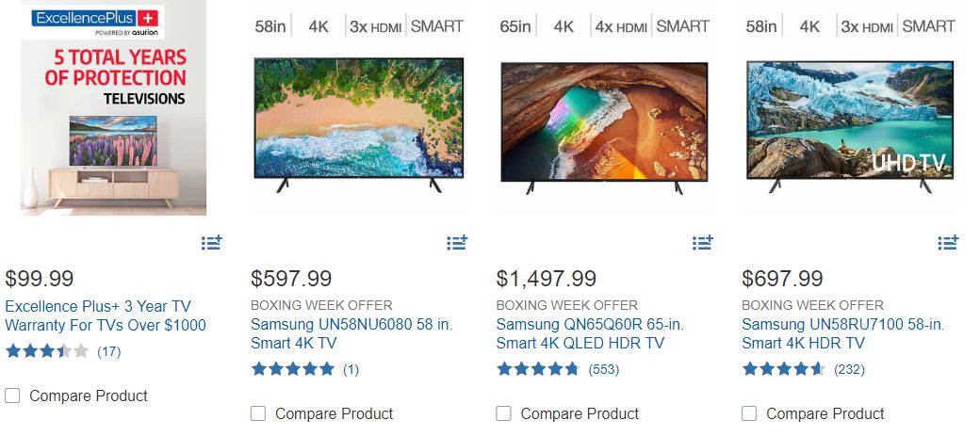Check Compare Product for Samsung QN65Q60R QLED
Viewport: 980px width, 436px height.
pos(504,413)
